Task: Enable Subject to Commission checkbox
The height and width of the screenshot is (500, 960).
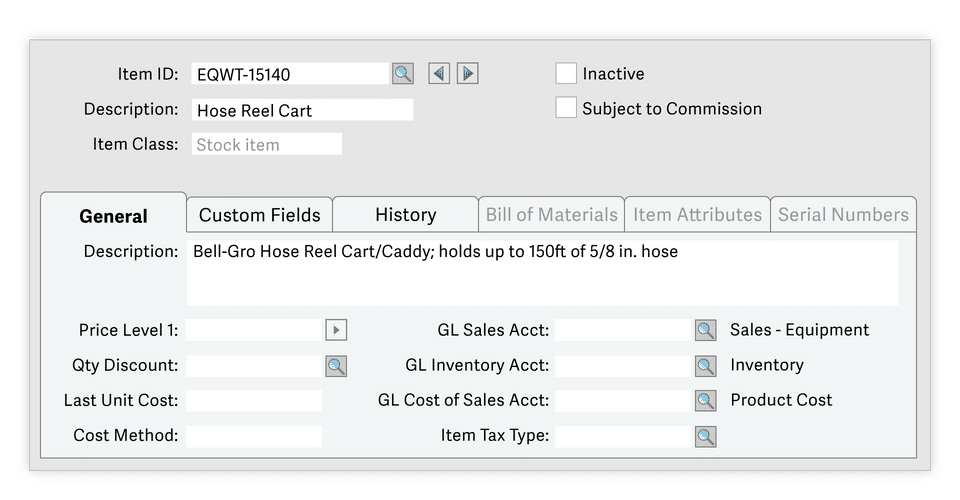Action: point(566,108)
